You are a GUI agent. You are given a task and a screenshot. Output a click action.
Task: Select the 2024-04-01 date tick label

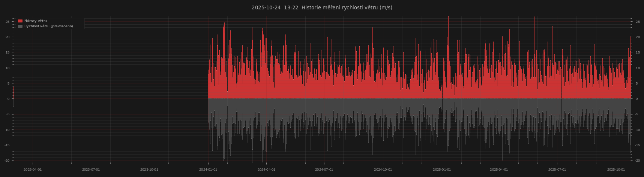pyautogui.click(x=266, y=170)
